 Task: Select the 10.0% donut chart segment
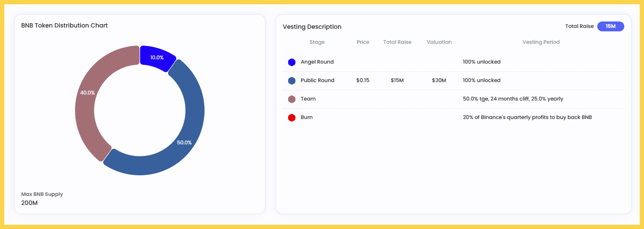[x=157, y=57]
